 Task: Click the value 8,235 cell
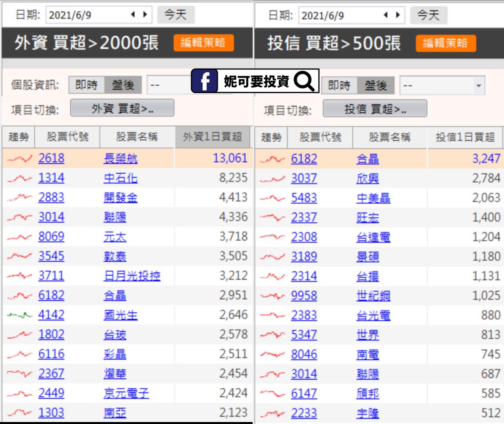[233, 177]
